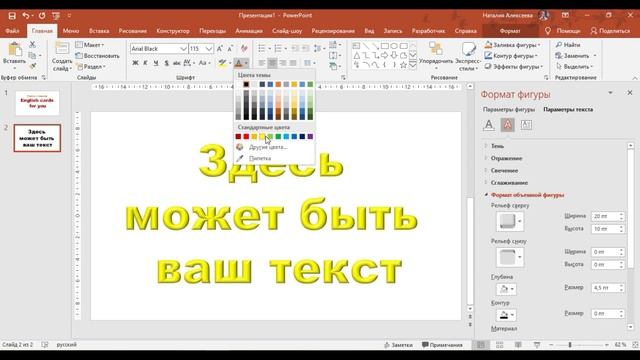The height and width of the screenshot is (360, 640).
Task: Click the Пипетка eyedropper icon
Action: (x=240, y=158)
